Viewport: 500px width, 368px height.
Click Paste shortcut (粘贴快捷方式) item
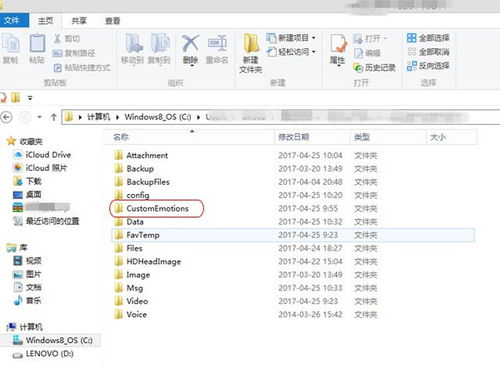[82, 68]
